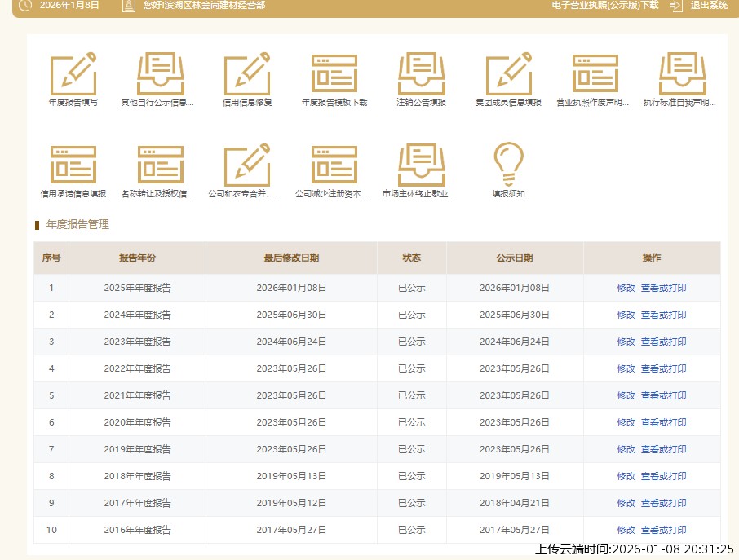Open the 信用信息修复 icon

click(x=247, y=74)
